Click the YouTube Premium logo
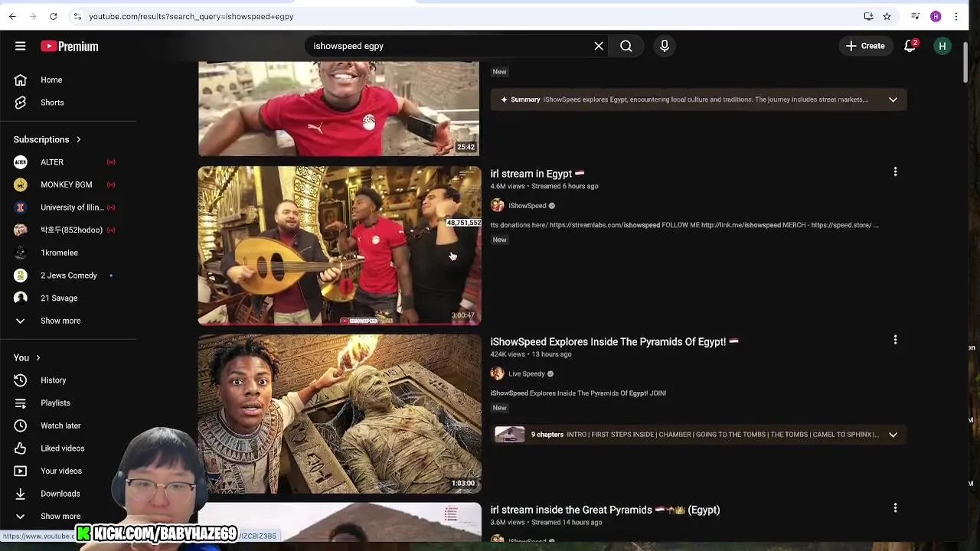This screenshot has height=551, width=980. point(70,47)
